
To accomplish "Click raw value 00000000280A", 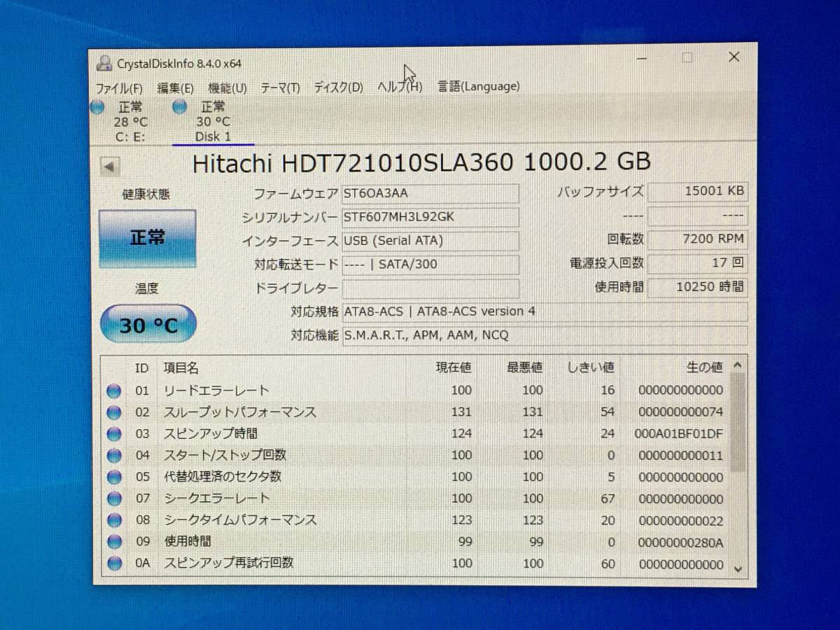I will click(x=680, y=542).
